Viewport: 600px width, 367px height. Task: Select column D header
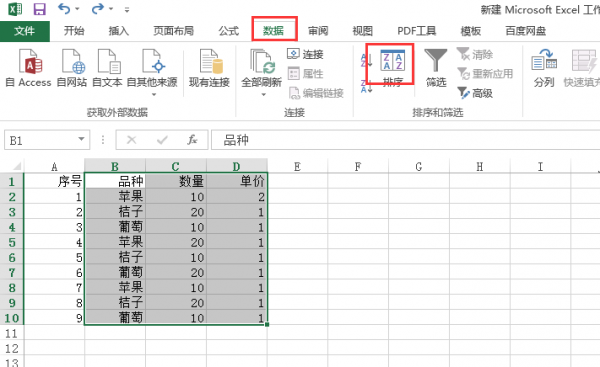coord(236,166)
